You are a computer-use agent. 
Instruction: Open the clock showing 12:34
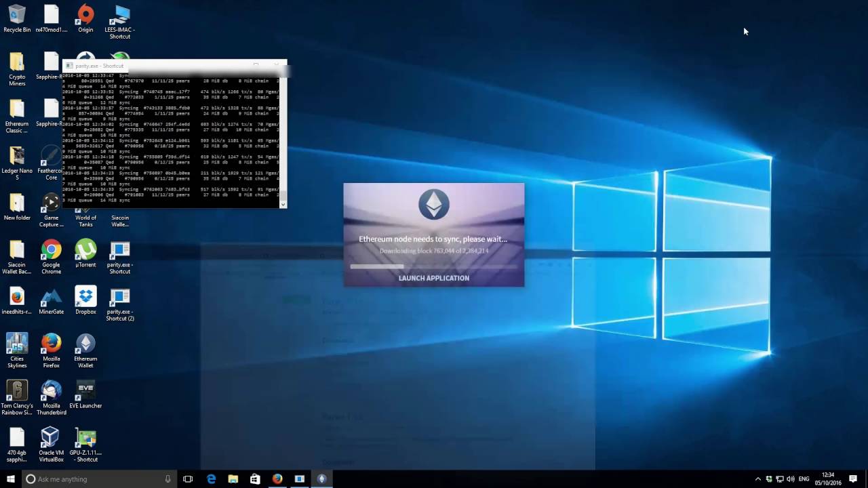pyautogui.click(x=827, y=479)
